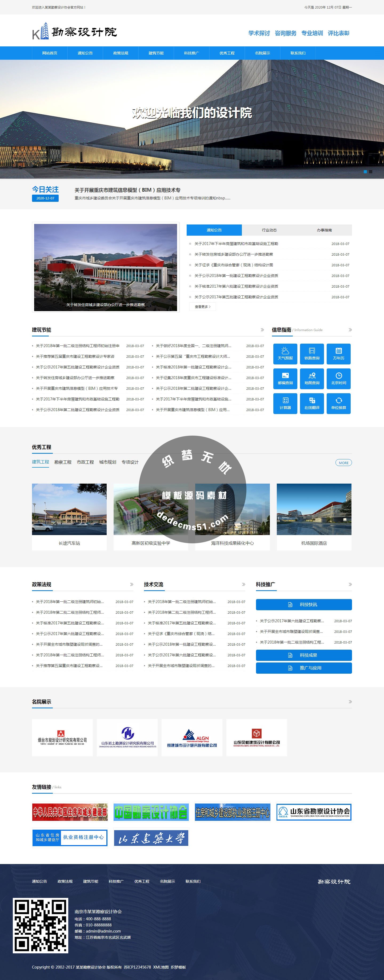
Task: Select the 勘察工程 project tab
Action: click(x=63, y=462)
